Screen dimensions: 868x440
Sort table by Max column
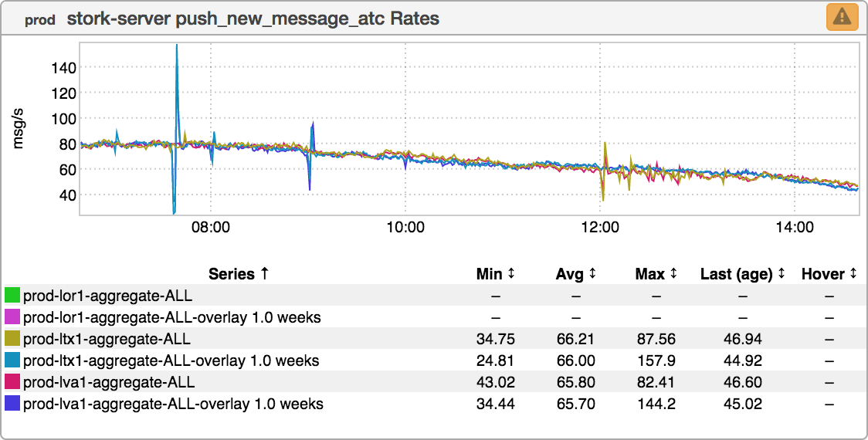[x=656, y=274]
